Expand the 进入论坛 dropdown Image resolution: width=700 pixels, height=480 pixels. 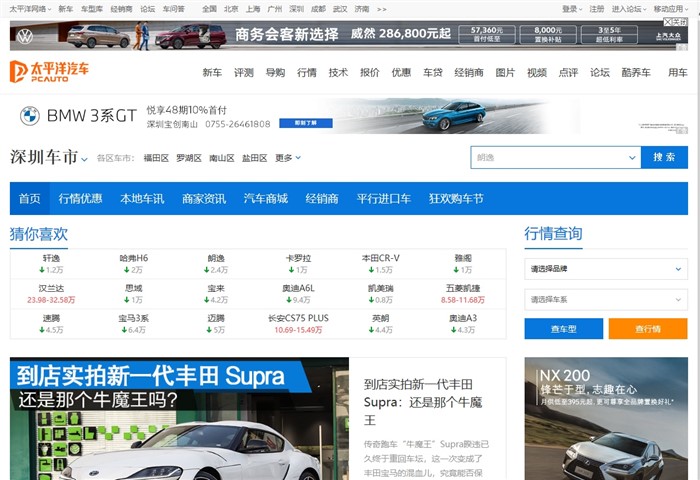pos(629,9)
